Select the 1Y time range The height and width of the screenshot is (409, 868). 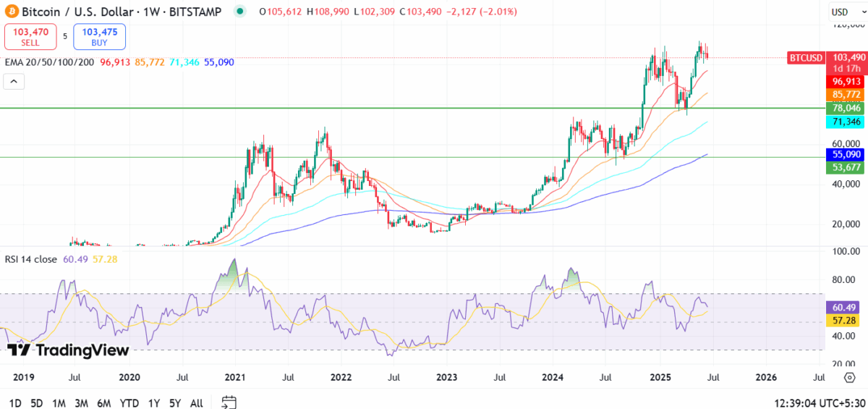pyautogui.click(x=154, y=402)
